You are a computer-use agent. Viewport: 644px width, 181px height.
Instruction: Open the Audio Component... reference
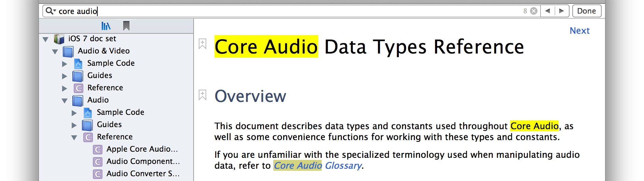coord(143,161)
